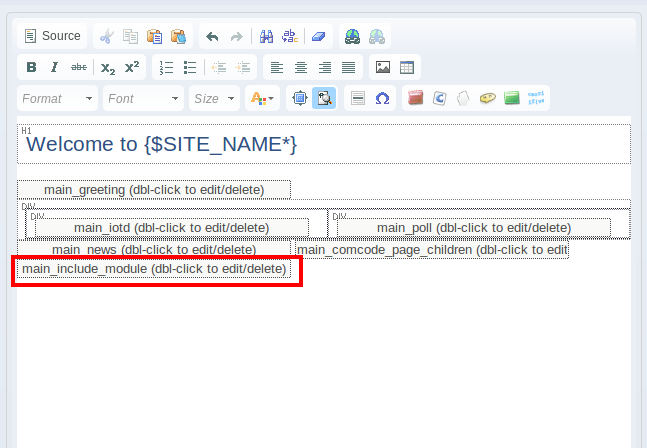The height and width of the screenshot is (448, 647).
Task: Center-align the text
Action: [x=300, y=68]
